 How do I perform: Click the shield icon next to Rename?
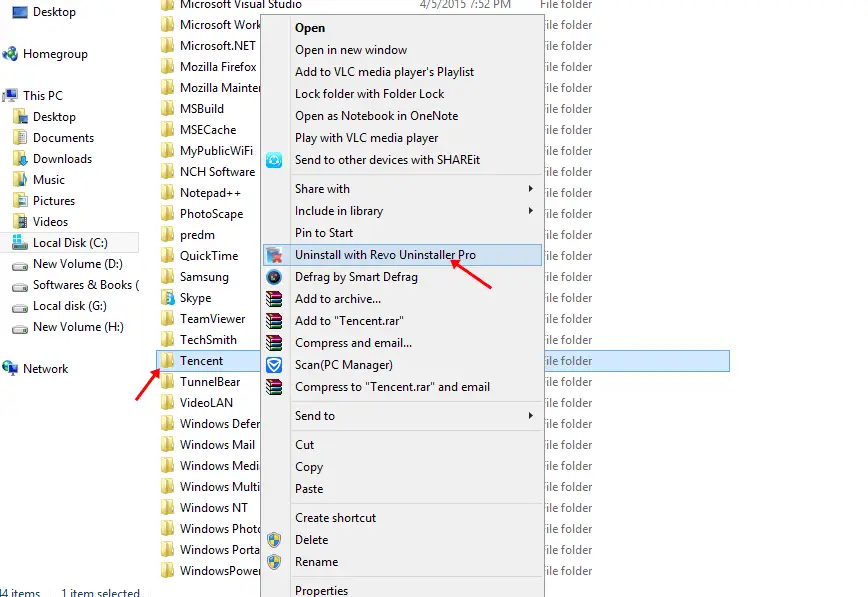point(274,562)
